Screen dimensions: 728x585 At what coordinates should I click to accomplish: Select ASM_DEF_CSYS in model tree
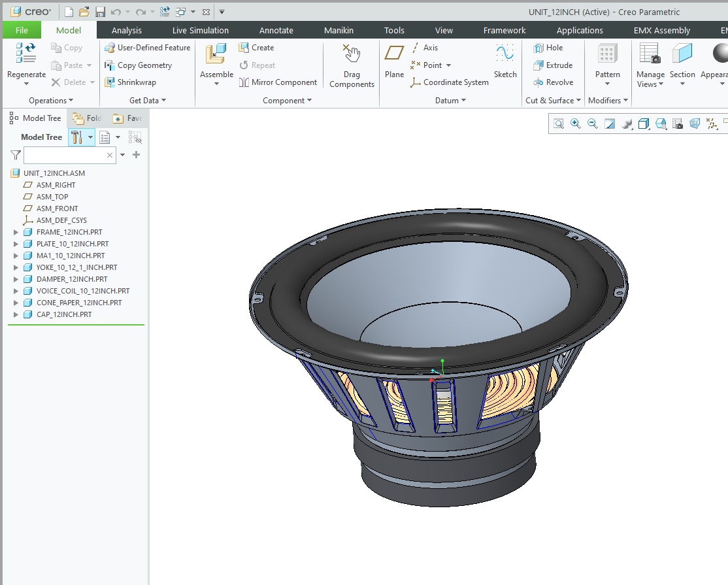click(61, 220)
